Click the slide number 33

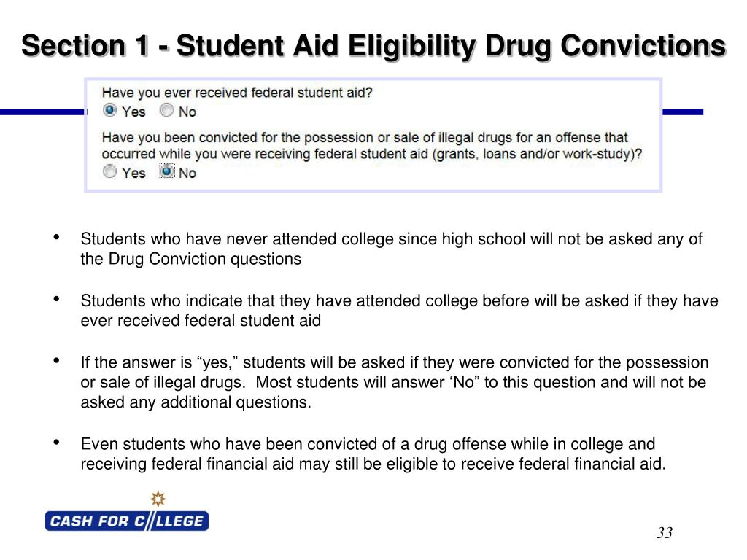tap(665, 532)
